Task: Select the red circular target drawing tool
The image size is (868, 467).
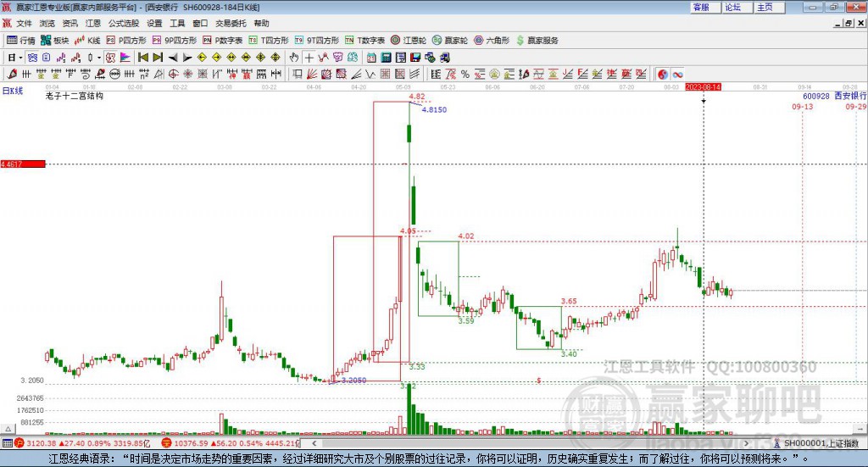Action: [173, 74]
